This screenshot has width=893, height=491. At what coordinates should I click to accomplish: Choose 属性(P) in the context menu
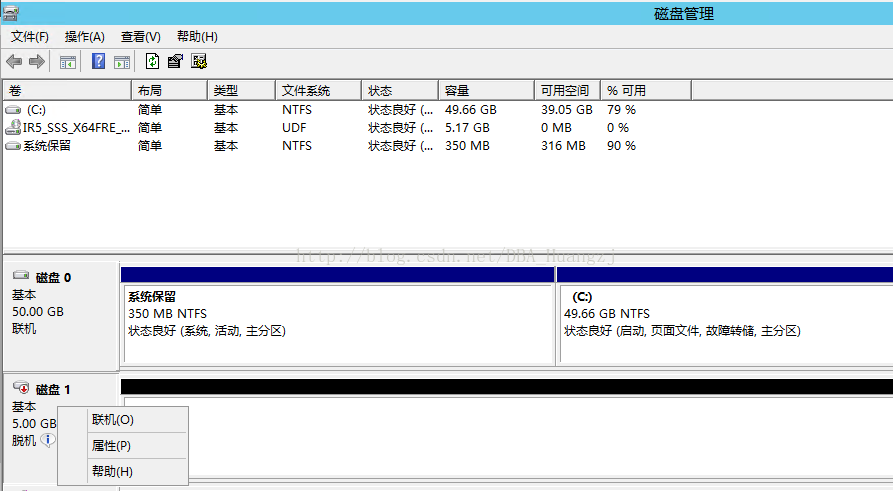[123, 445]
